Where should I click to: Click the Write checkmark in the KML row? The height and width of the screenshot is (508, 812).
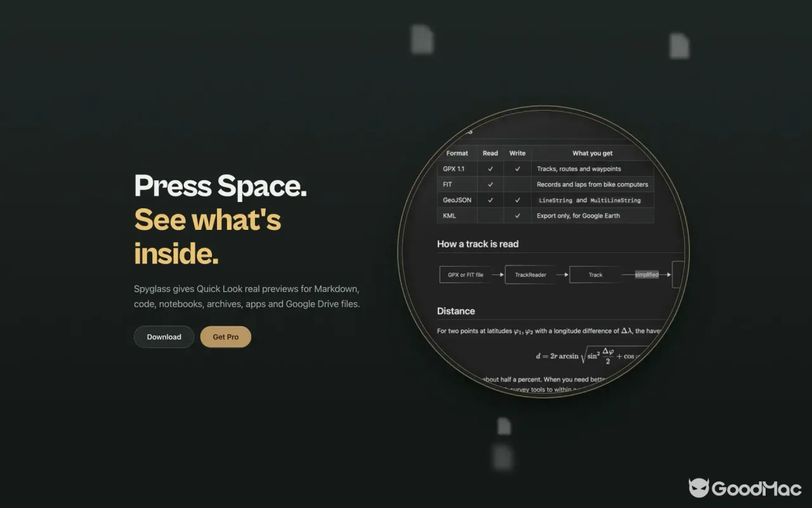pyautogui.click(x=518, y=216)
